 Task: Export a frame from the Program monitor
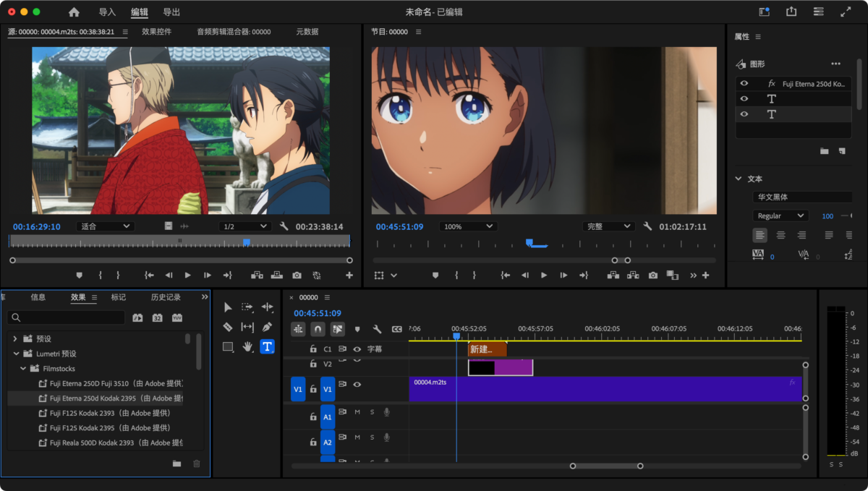pos(653,276)
